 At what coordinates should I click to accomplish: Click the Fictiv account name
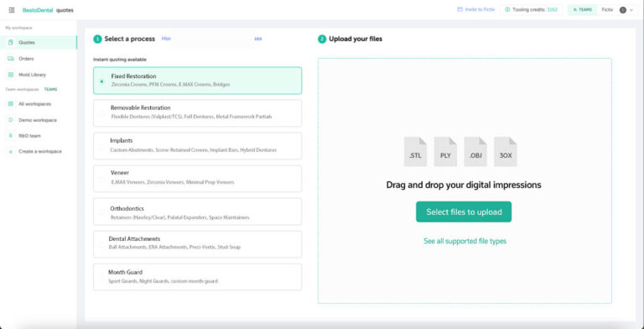[607, 10]
